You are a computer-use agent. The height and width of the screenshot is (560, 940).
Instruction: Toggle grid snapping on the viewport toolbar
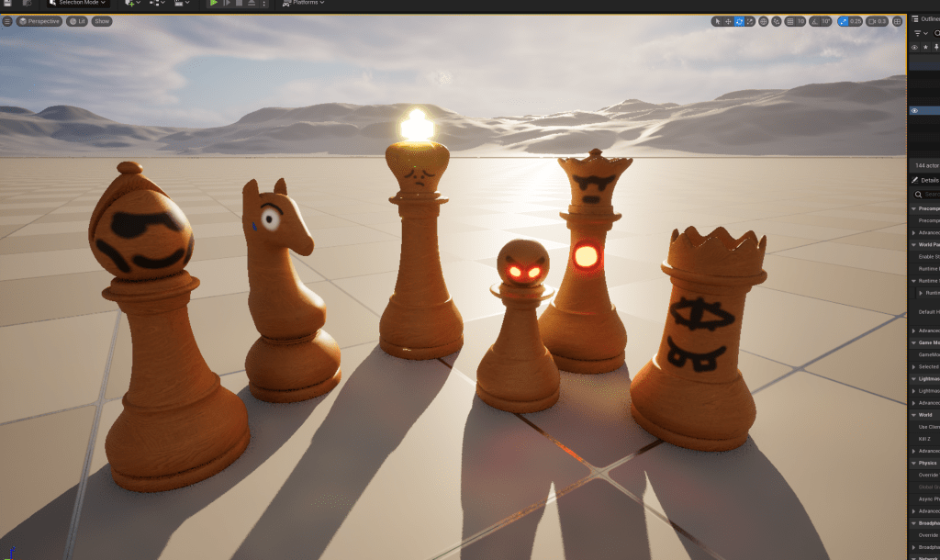789,21
